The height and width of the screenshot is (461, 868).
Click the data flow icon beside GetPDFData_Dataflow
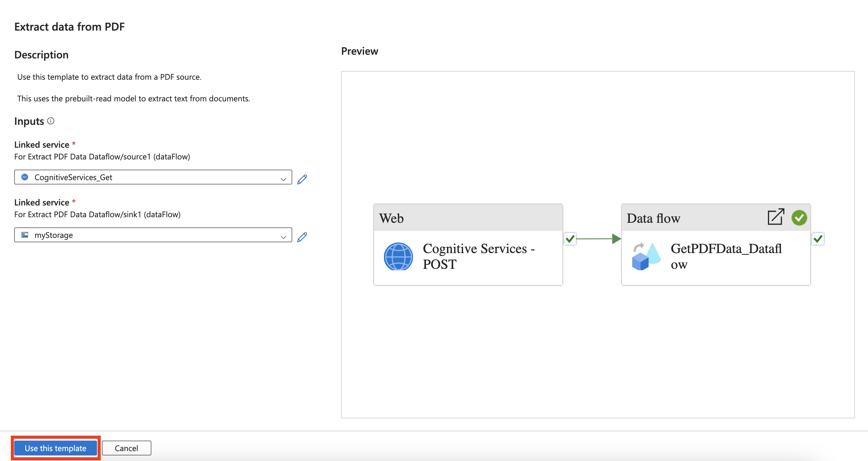click(646, 256)
